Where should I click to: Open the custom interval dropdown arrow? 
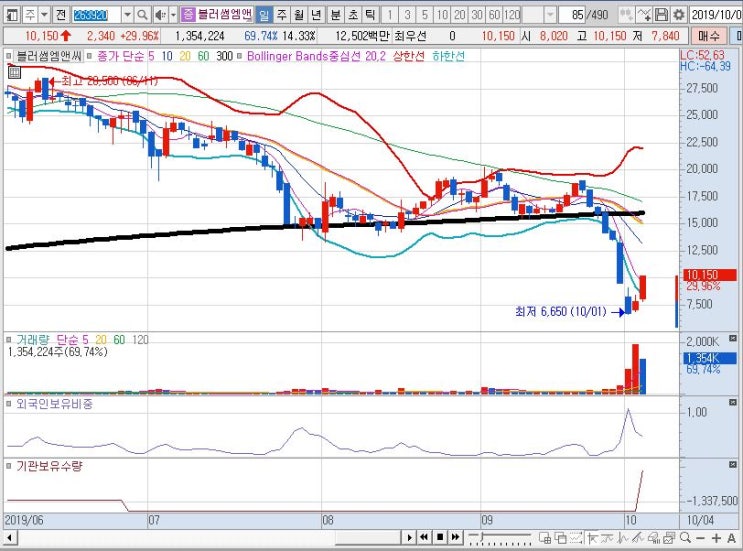[x=550, y=15]
